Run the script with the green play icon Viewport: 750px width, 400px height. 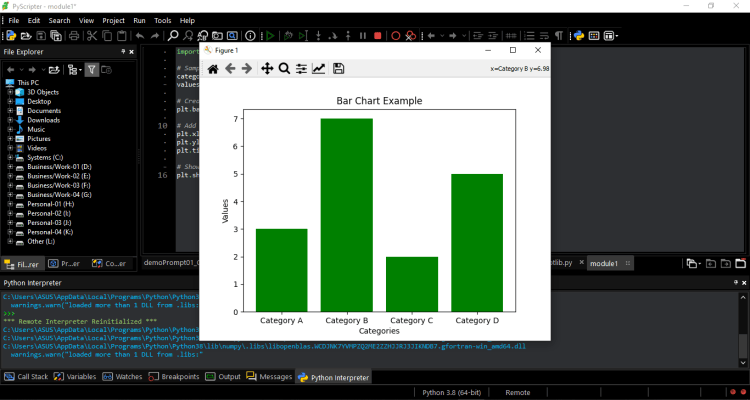pos(270,36)
